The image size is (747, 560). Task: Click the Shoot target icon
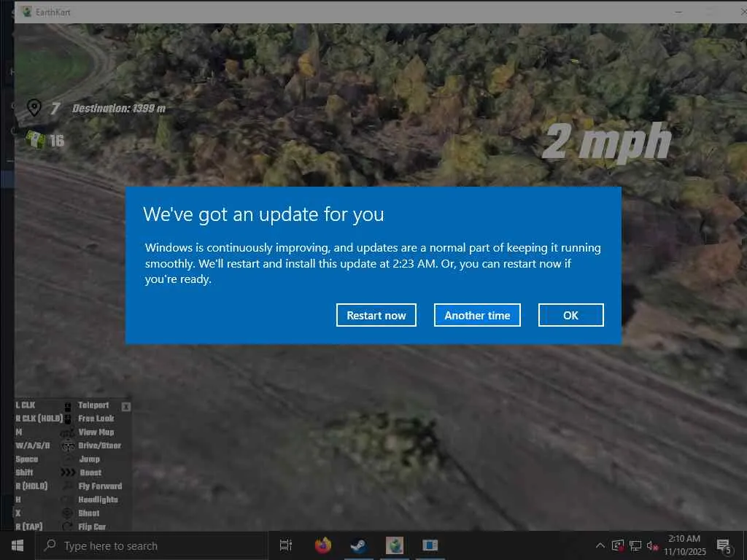tap(68, 513)
